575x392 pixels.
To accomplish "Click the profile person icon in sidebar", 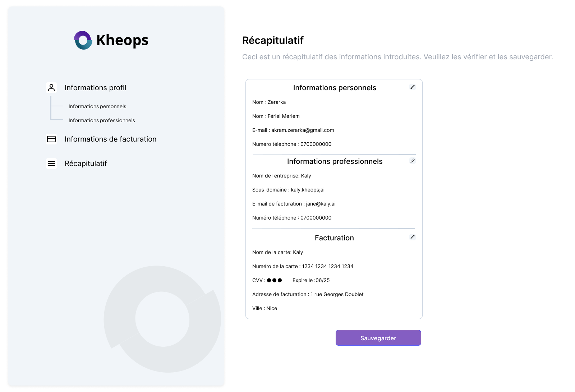I will tap(51, 88).
